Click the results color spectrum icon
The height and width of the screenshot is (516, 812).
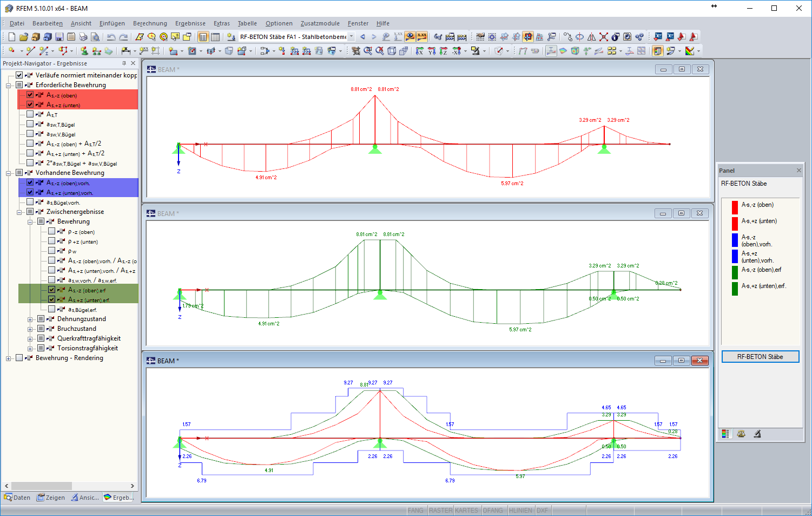[x=690, y=51]
